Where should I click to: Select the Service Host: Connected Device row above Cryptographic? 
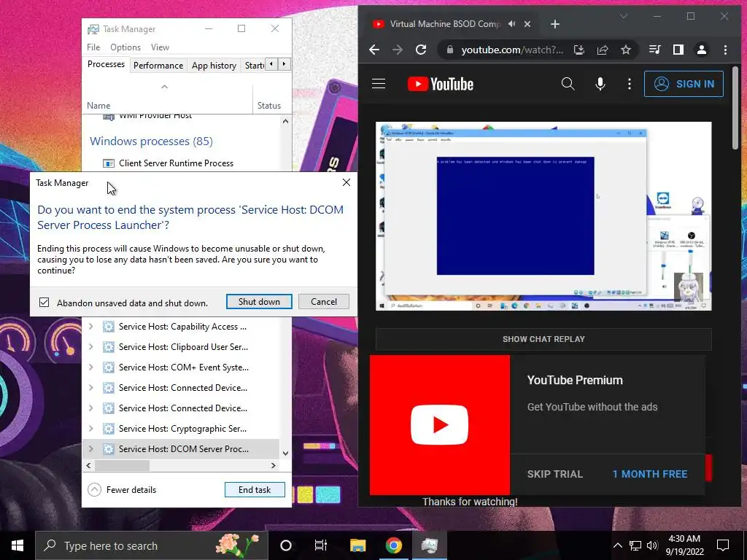[182, 408]
